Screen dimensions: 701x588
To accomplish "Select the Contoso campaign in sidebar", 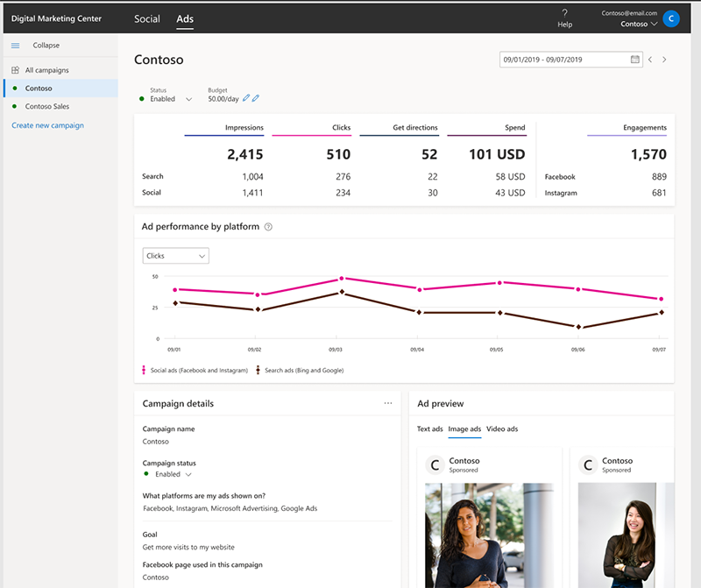I will 60,89.
